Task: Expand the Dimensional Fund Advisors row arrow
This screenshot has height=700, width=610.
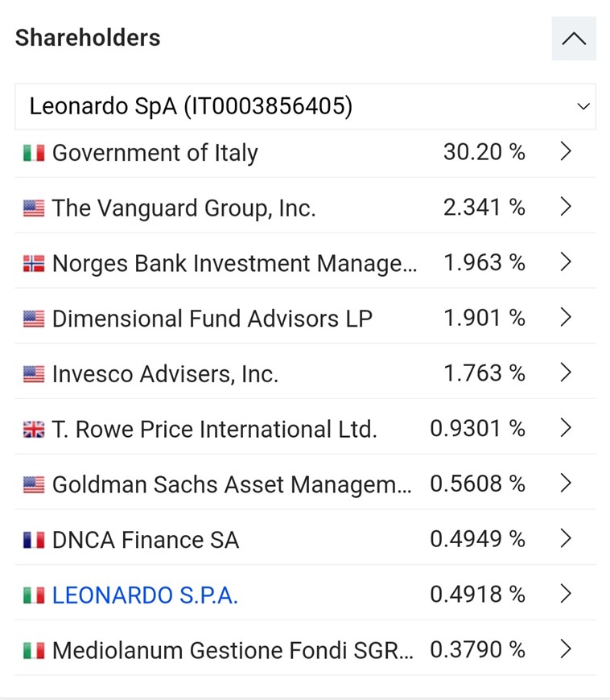Action: (566, 318)
